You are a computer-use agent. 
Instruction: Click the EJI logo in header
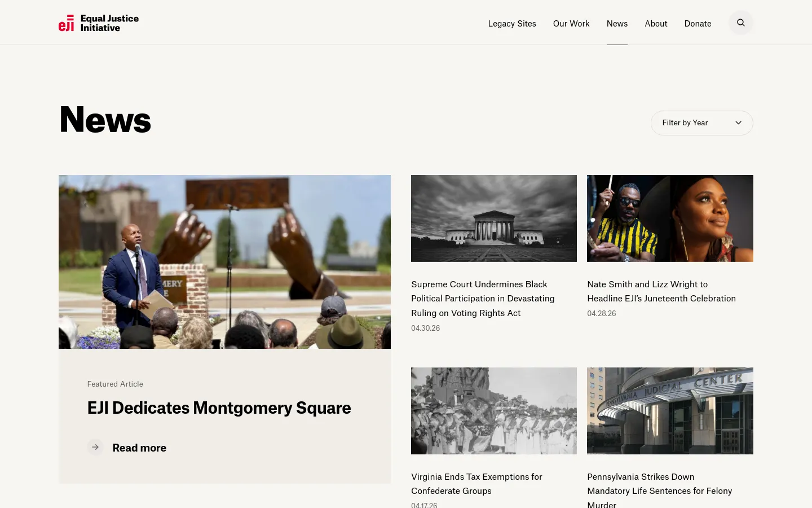point(99,23)
